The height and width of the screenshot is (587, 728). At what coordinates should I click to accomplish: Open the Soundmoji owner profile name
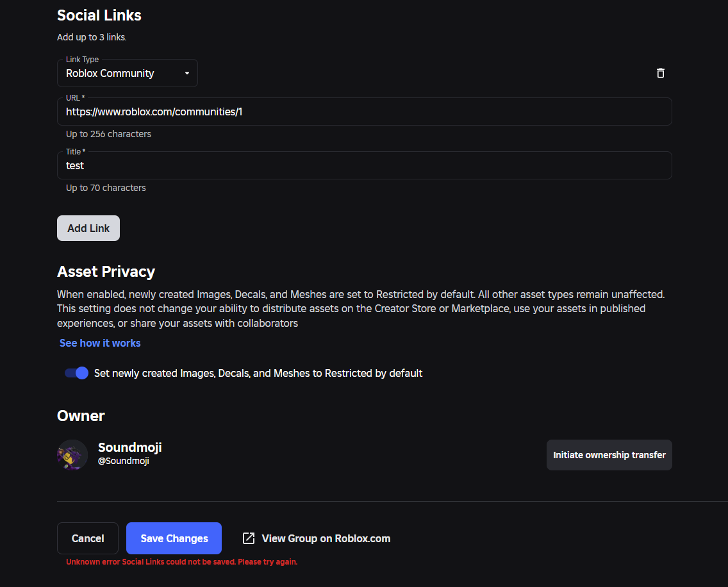pyautogui.click(x=130, y=447)
